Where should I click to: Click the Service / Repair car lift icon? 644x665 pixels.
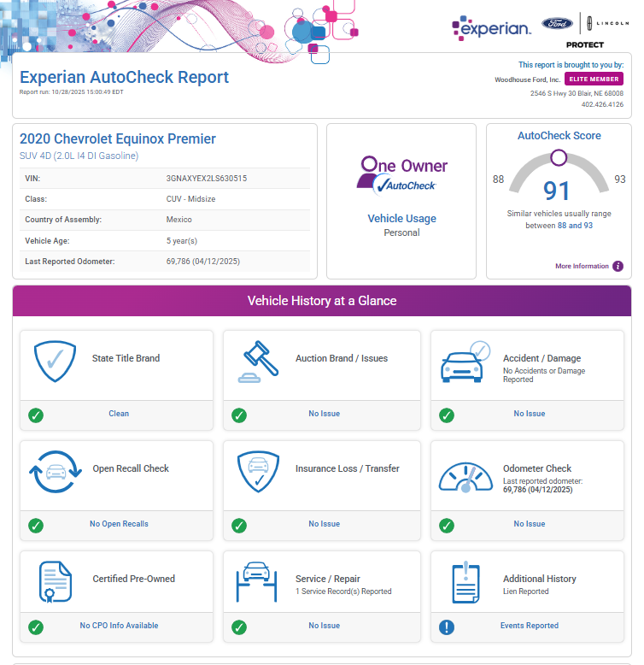point(260,583)
